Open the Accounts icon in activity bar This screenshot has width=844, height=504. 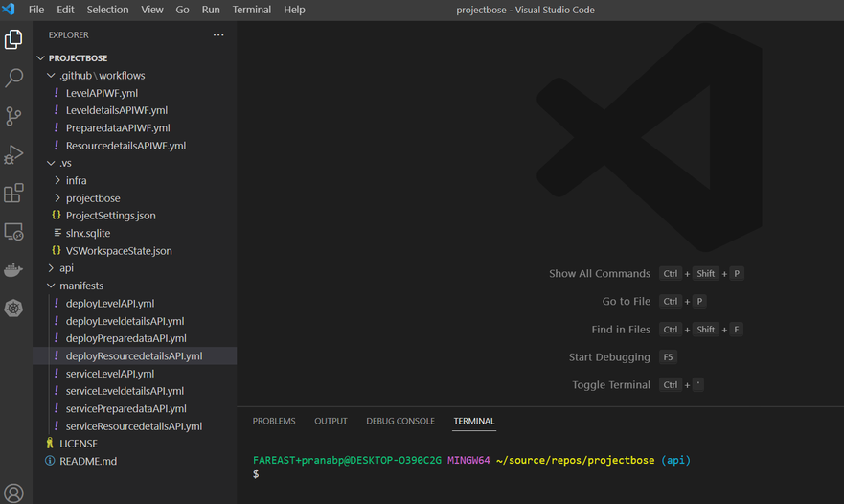click(13, 493)
